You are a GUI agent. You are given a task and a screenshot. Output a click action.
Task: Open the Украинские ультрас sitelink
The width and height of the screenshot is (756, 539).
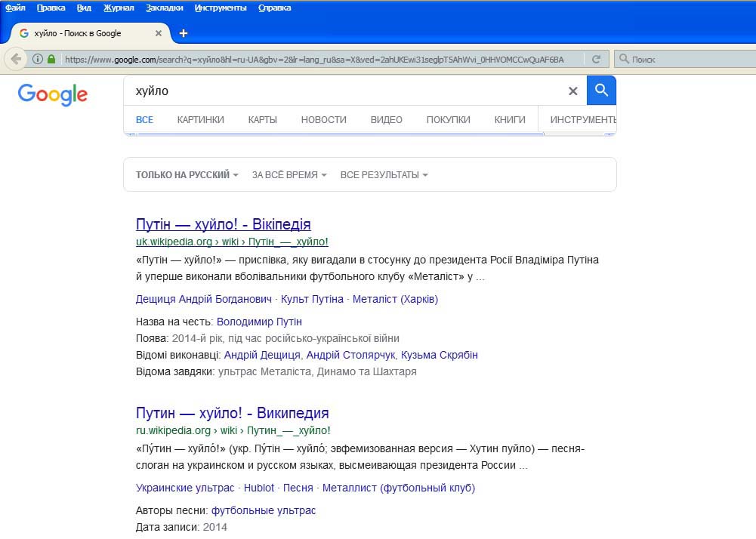point(185,488)
